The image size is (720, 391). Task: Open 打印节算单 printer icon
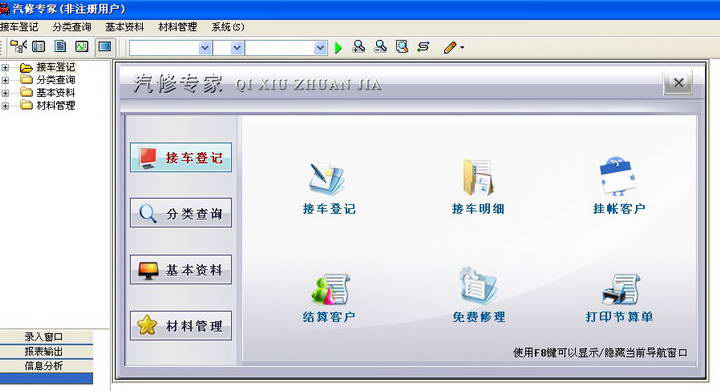tap(620, 289)
